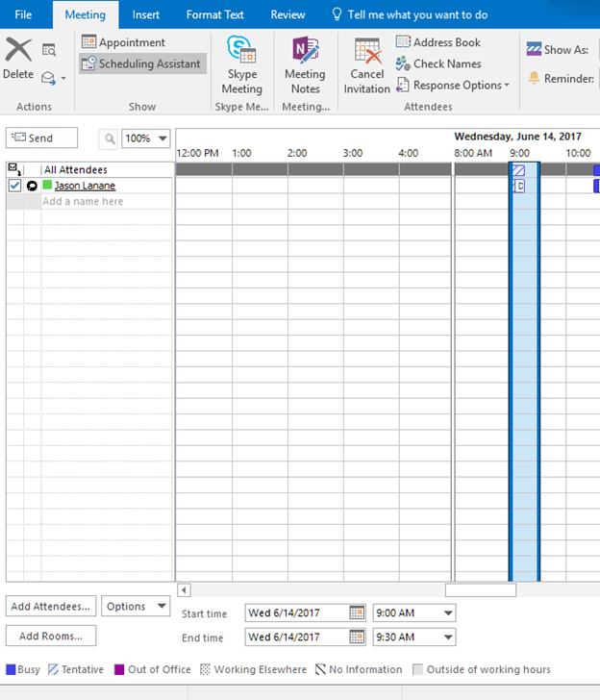Switch to the Insert tab
Screen dimensions: 600x700
tap(146, 14)
